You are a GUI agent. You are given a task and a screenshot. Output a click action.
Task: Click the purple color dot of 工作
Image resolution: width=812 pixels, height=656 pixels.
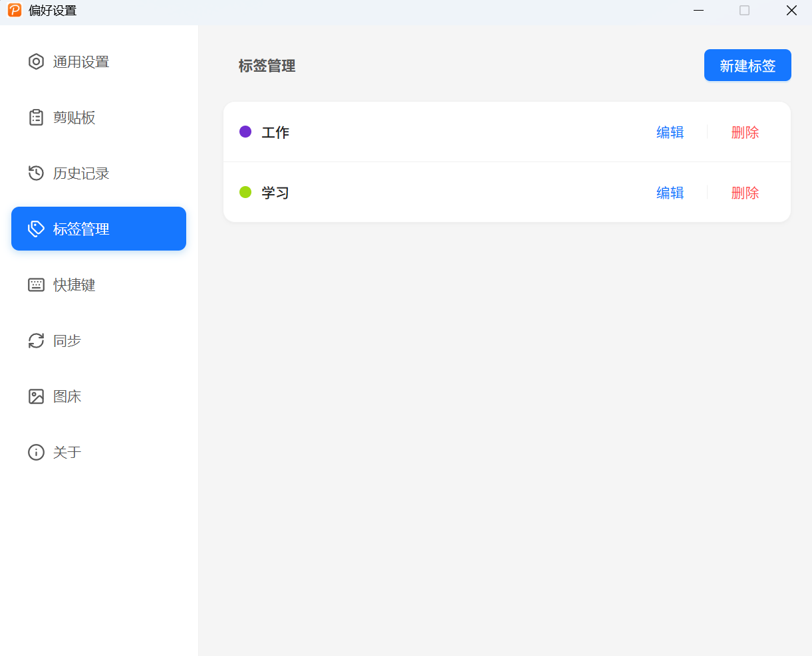[245, 132]
